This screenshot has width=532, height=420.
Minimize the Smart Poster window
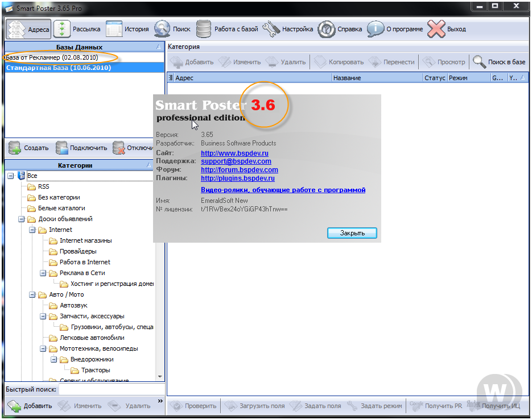480,6
